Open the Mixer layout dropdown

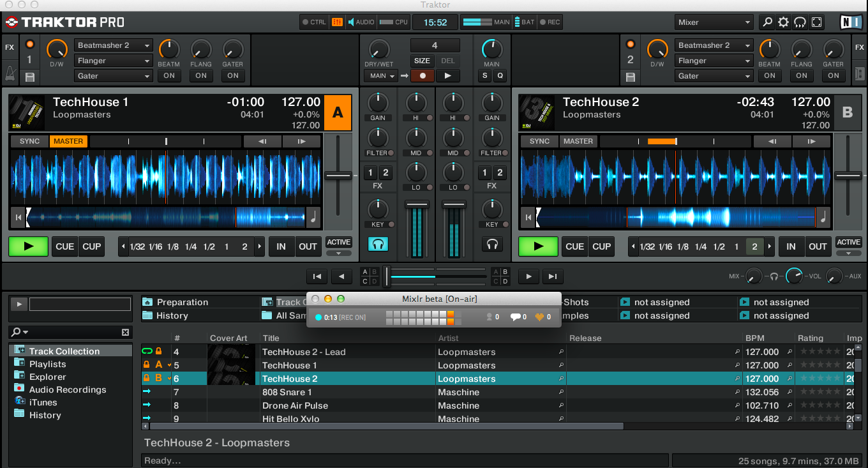(x=714, y=22)
